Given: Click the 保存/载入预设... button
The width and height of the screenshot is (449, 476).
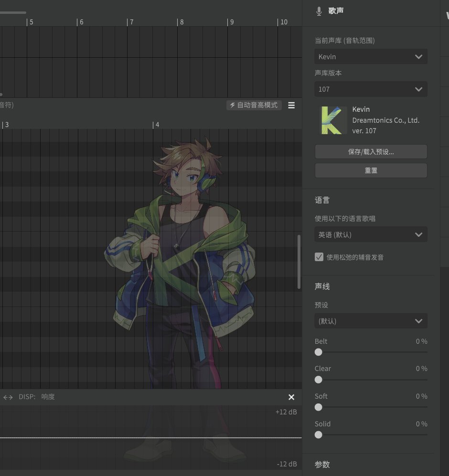Looking at the screenshot, I should click(x=371, y=152).
